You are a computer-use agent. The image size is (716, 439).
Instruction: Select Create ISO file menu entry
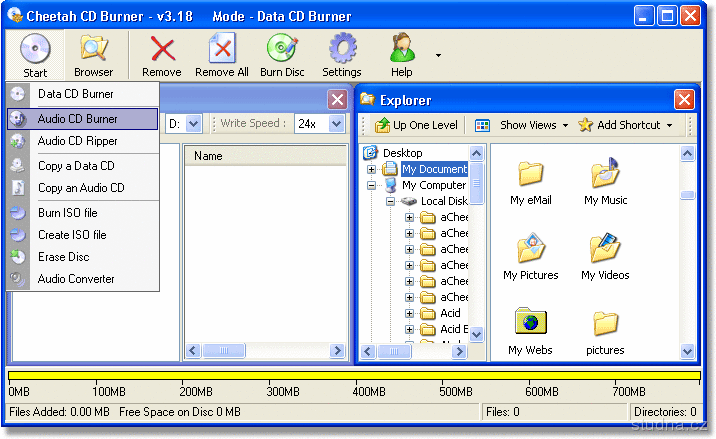click(x=83, y=234)
